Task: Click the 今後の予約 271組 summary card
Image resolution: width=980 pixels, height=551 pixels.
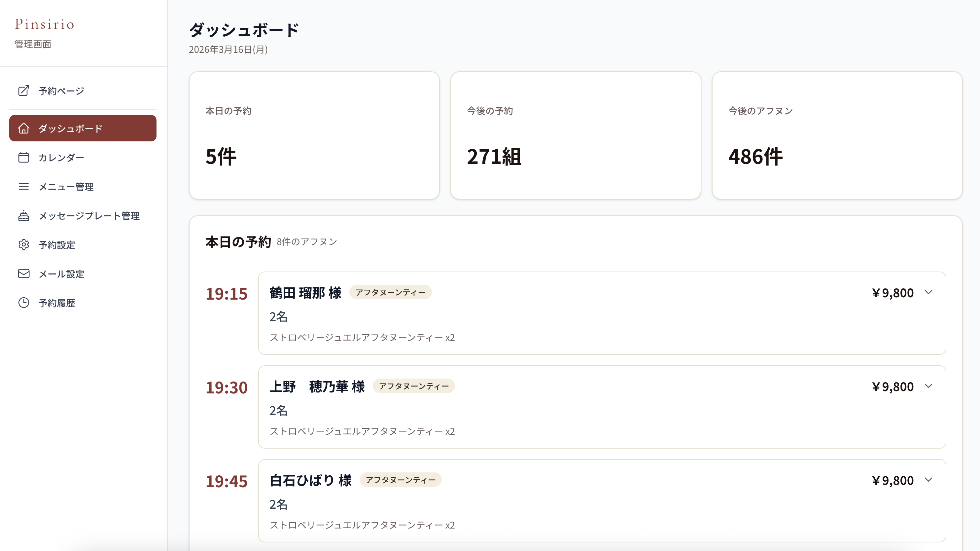Action: (x=575, y=135)
